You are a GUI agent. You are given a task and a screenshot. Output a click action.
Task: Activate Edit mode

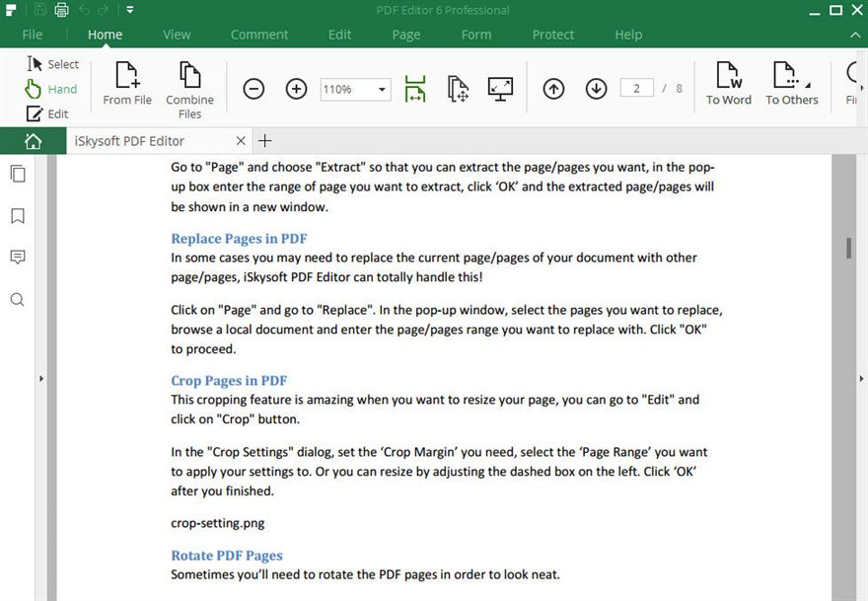[49, 113]
